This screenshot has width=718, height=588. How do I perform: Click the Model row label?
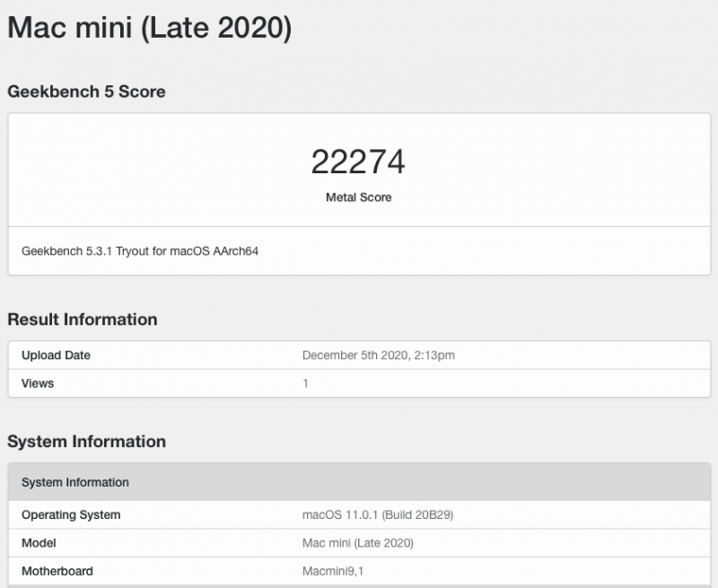[39, 542]
